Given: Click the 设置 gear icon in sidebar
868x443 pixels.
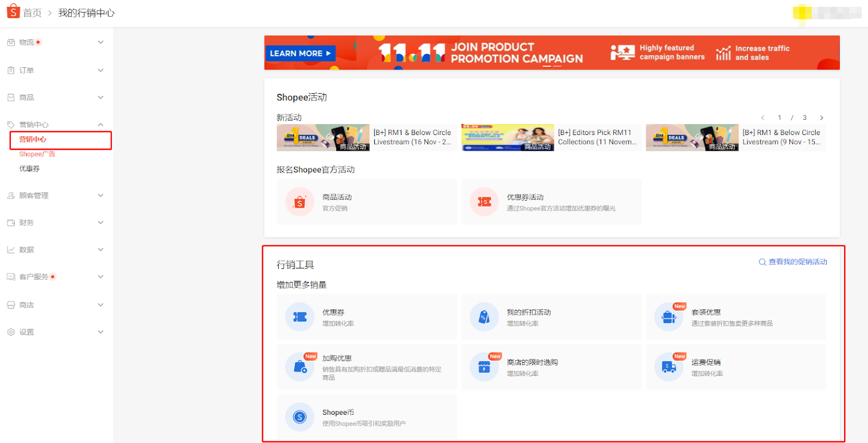Looking at the screenshot, I should [11, 332].
